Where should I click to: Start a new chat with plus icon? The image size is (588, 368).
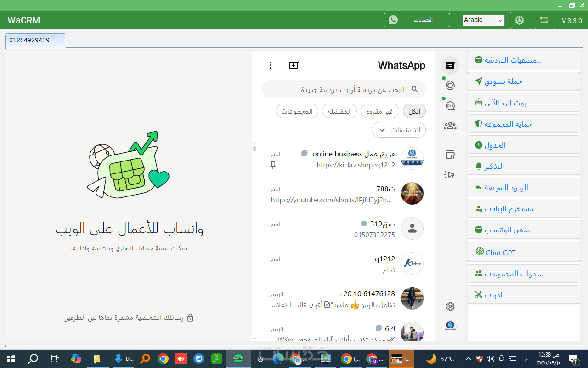pyautogui.click(x=294, y=65)
